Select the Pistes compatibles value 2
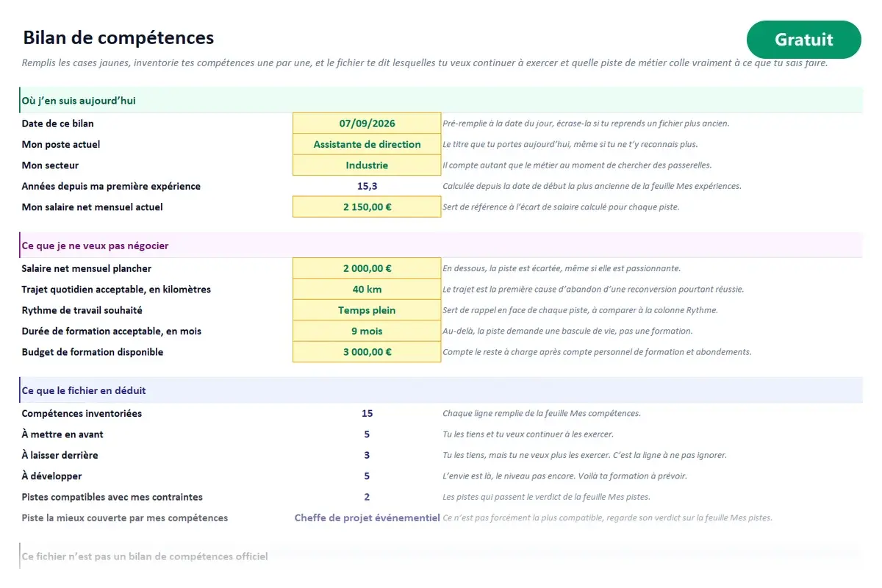 (x=367, y=497)
